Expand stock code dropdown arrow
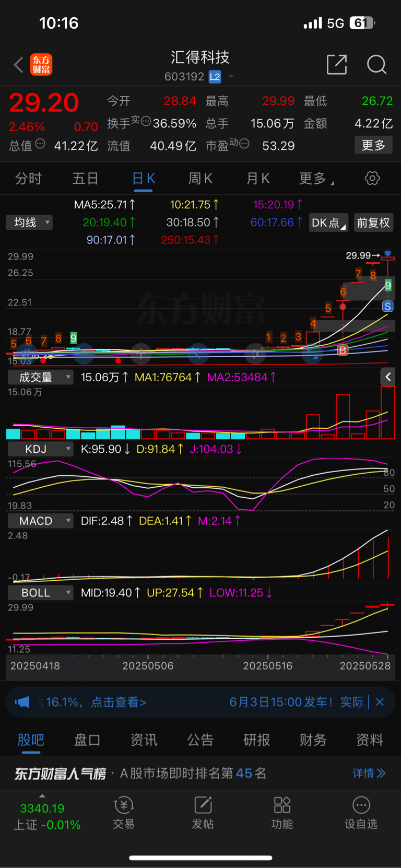401x868 pixels. click(231, 77)
